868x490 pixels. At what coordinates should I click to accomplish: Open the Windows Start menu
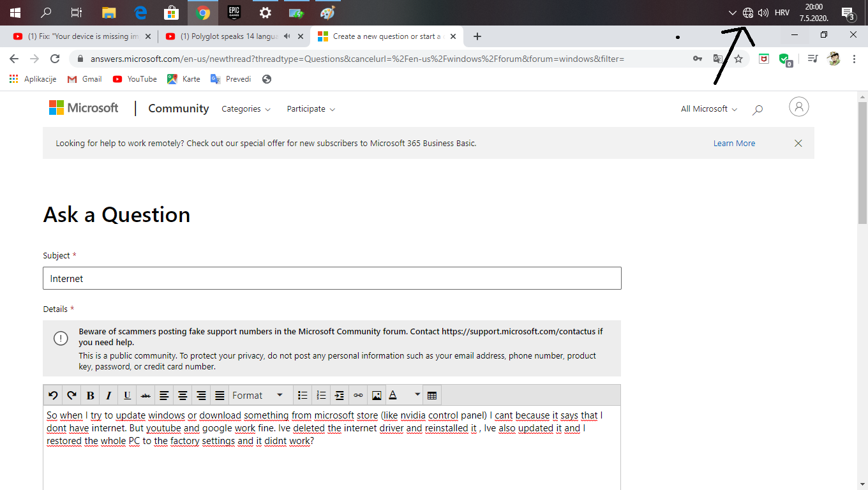(15, 12)
